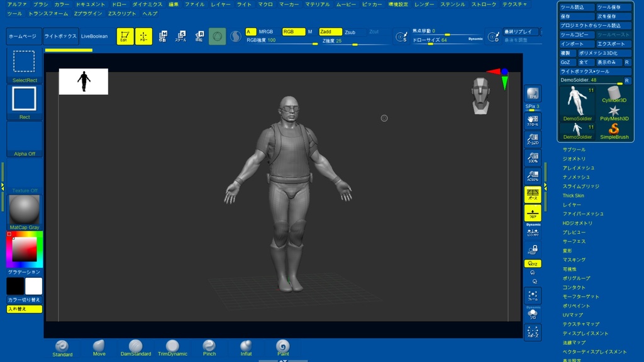Pick a color in the color picker square
Image resolution: width=644 pixels, height=362 pixels.
(25, 249)
